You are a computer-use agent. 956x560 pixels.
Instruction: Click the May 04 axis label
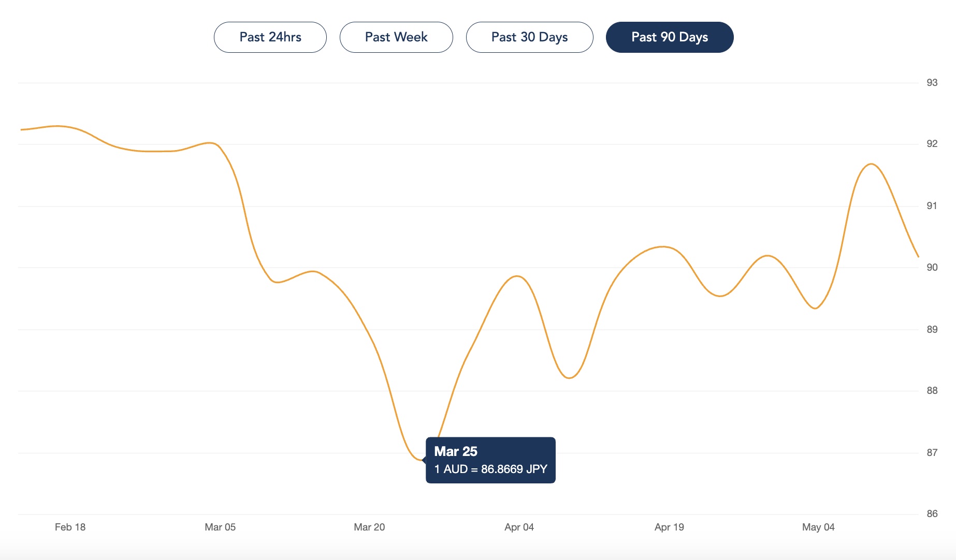820,527
